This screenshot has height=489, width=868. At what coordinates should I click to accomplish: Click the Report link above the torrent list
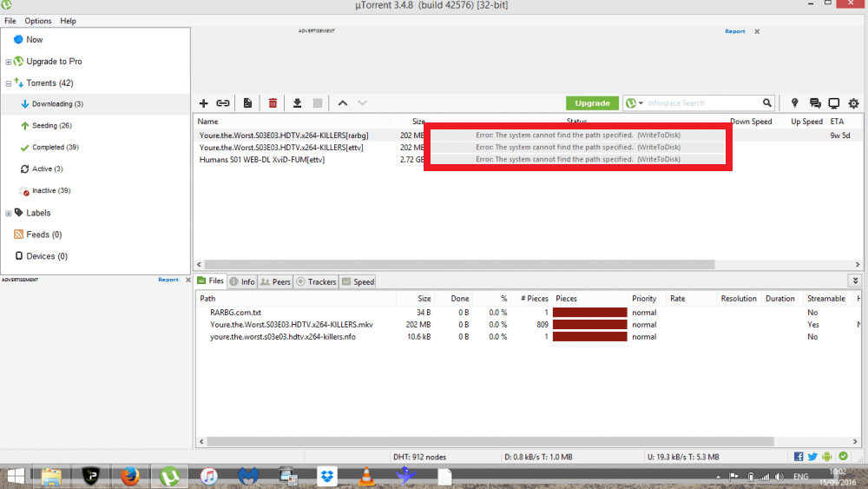click(x=735, y=31)
